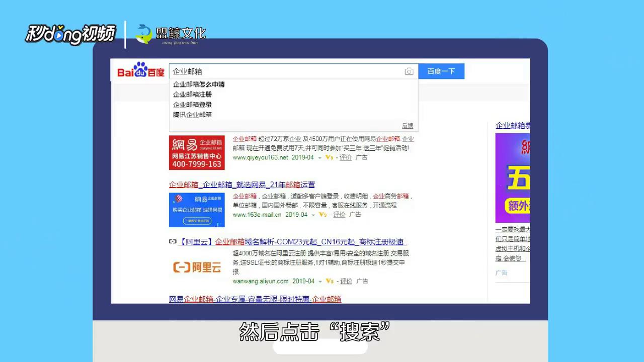The image size is (644, 362).
Task: Click 评价 link for qiyeyou163.net result
Action: [x=346, y=157]
